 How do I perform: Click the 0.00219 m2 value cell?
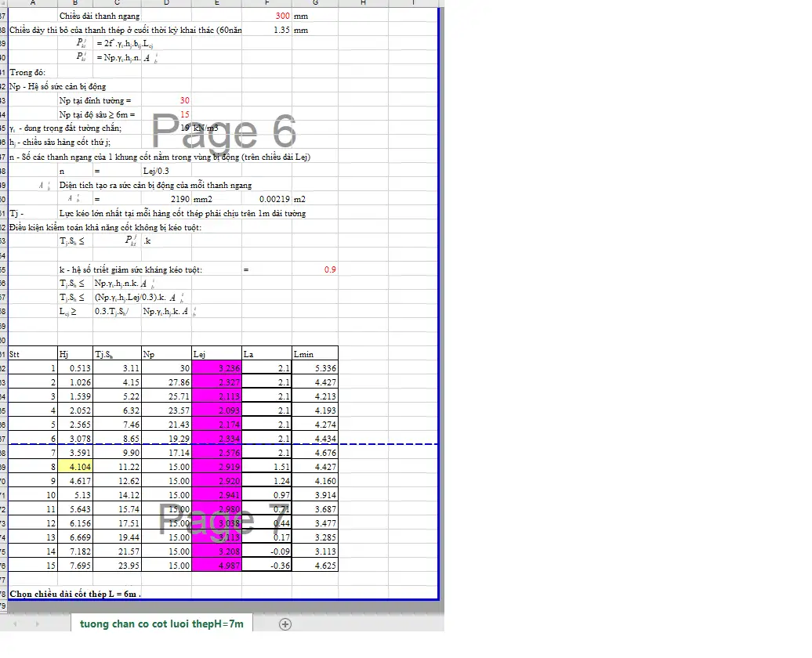[x=266, y=199]
